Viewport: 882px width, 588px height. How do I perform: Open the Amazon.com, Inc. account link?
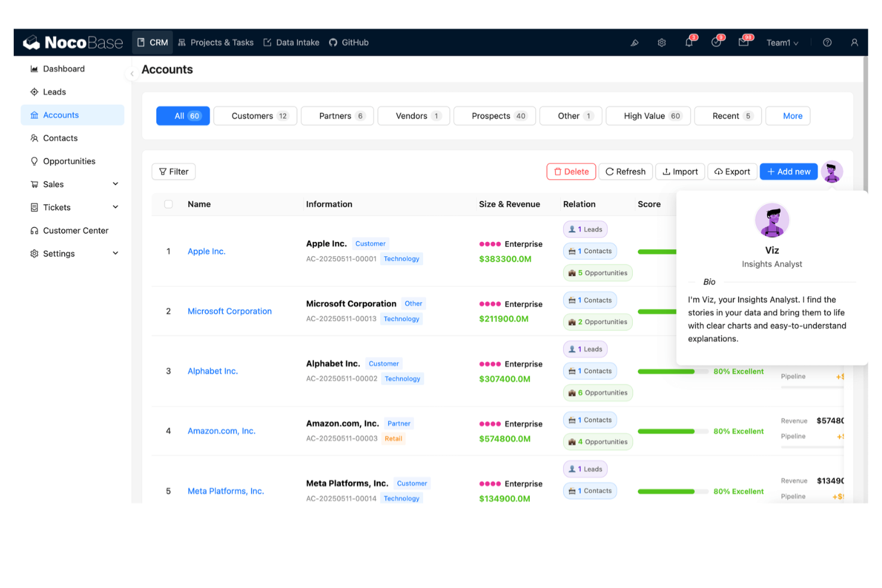(222, 431)
